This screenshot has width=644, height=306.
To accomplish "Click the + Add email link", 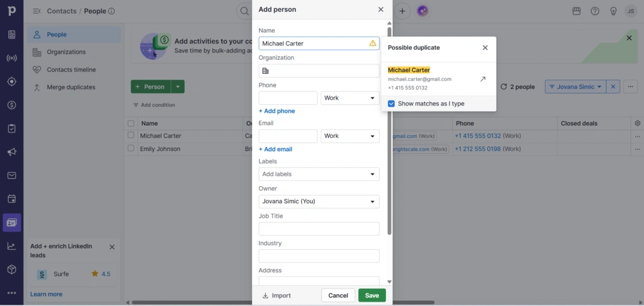I will [x=275, y=150].
